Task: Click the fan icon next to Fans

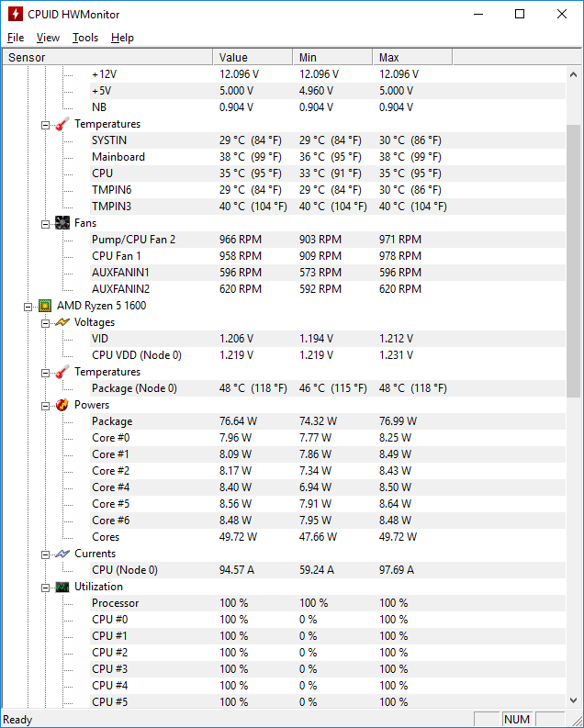Action: point(62,223)
